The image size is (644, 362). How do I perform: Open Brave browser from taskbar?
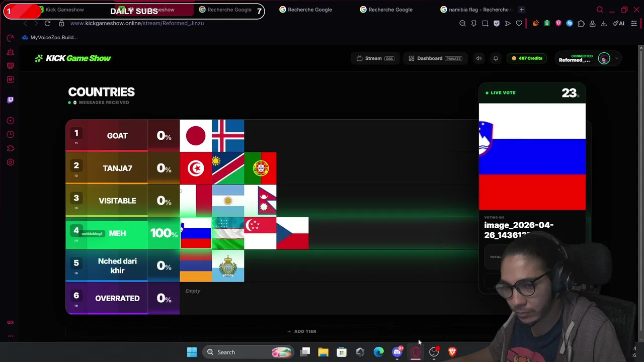452,352
